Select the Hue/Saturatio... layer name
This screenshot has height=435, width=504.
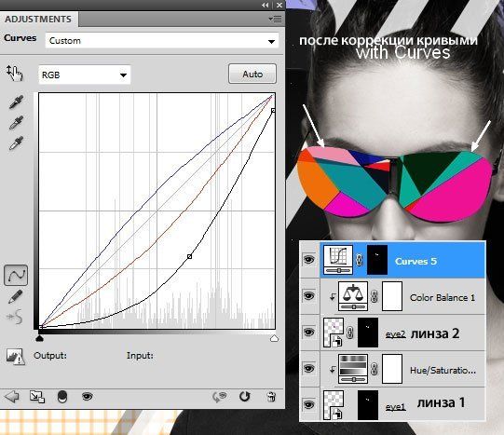click(443, 371)
